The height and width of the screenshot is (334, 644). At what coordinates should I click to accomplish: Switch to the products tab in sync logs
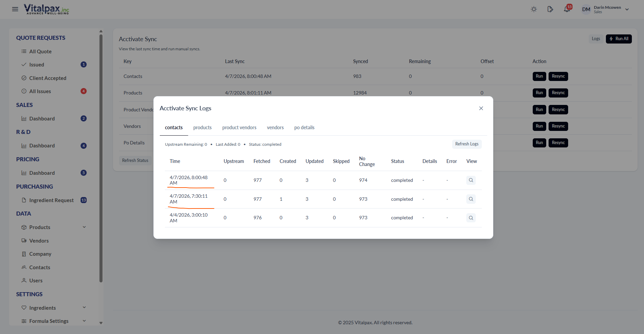(x=202, y=128)
